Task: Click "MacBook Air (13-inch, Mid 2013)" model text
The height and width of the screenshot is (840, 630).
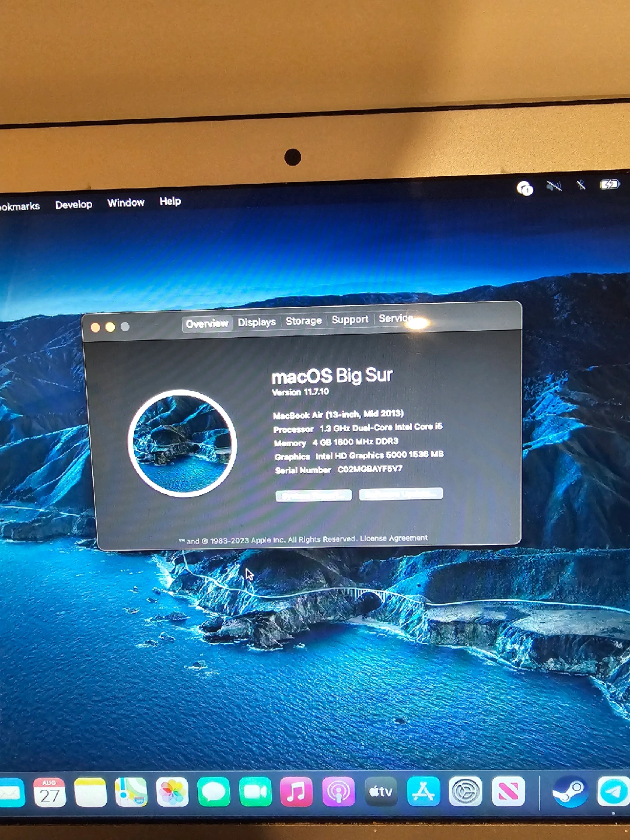Action: 338,415
